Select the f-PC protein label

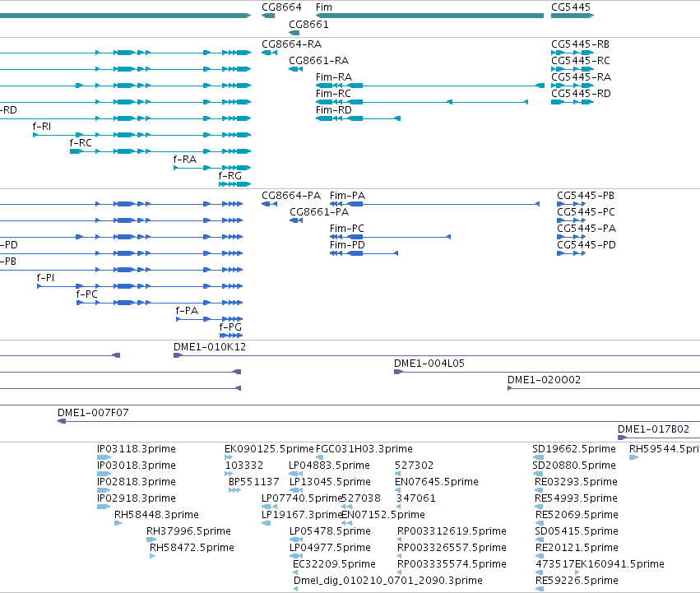click(86, 294)
